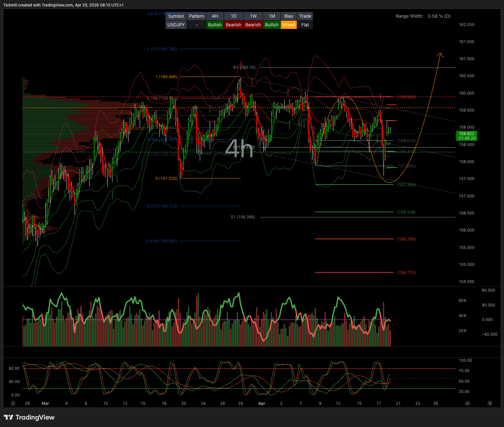Viewport: 504px width, 427px height.
Task: Choose the 1W column header
Action: click(253, 16)
